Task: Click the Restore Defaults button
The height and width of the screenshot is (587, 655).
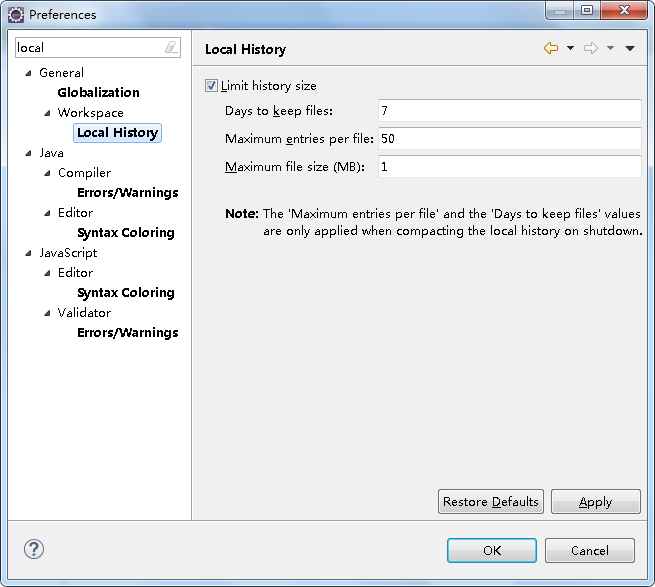Action: 491,501
